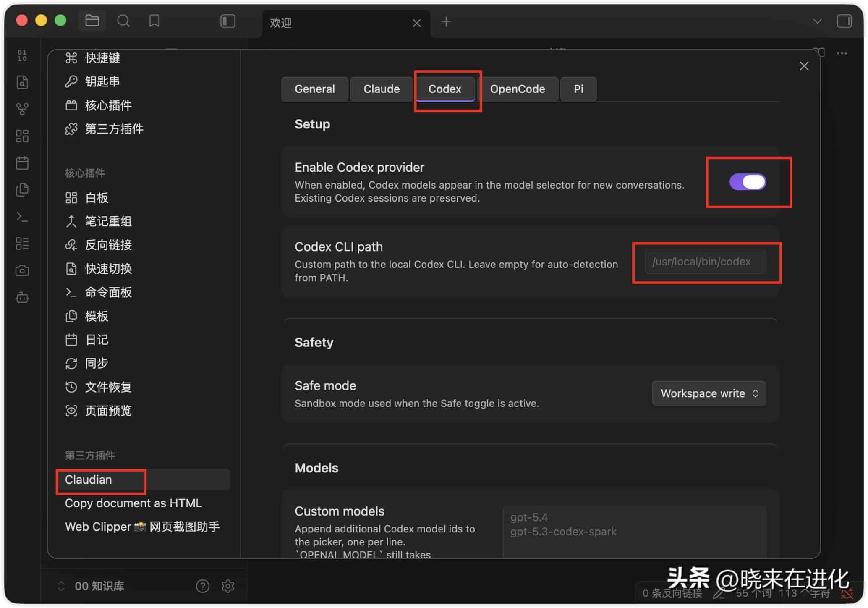Click 0 条反向链接 in status bar

672,593
